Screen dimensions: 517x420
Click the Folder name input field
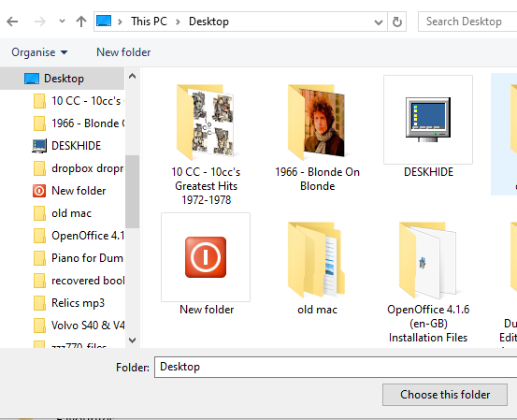(x=336, y=367)
